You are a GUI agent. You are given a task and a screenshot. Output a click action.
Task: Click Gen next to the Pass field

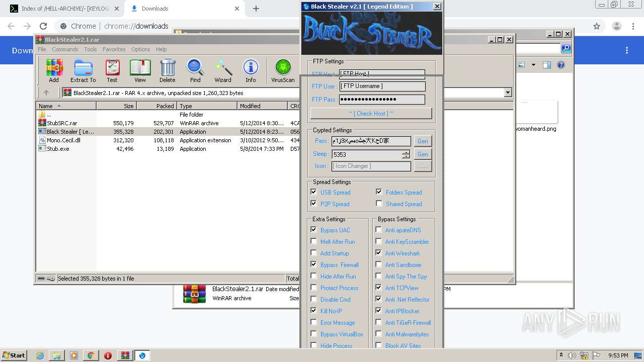click(x=423, y=141)
